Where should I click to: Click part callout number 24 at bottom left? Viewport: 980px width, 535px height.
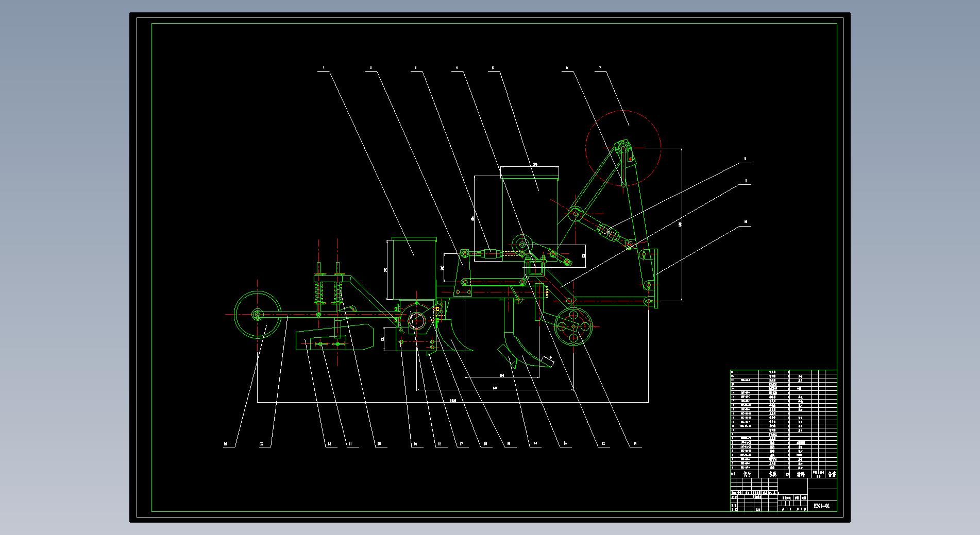coord(226,444)
